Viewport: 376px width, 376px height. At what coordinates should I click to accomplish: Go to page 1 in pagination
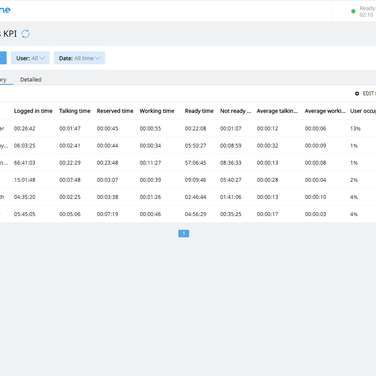[184, 233]
